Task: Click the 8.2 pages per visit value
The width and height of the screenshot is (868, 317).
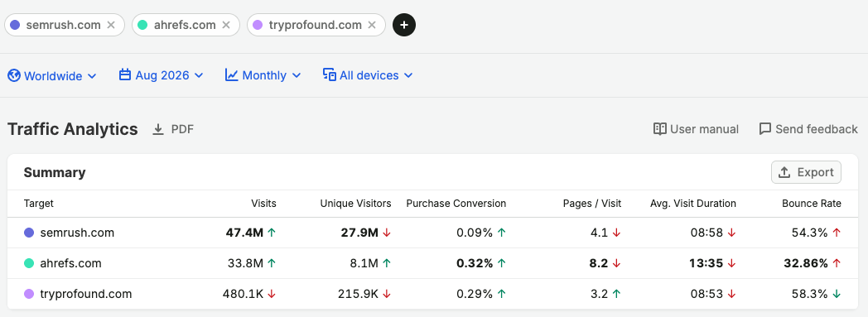Action: pyautogui.click(x=599, y=263)
